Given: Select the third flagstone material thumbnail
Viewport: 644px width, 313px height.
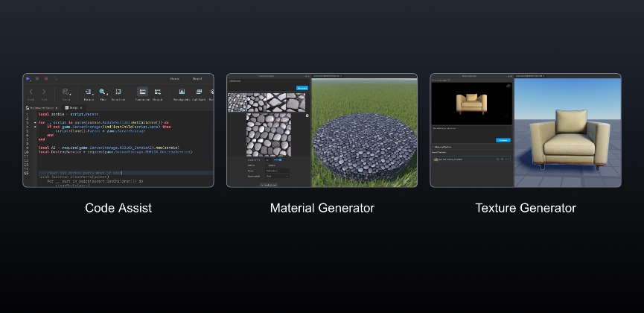Looking at the screenshot, I should tap(277, 102).
